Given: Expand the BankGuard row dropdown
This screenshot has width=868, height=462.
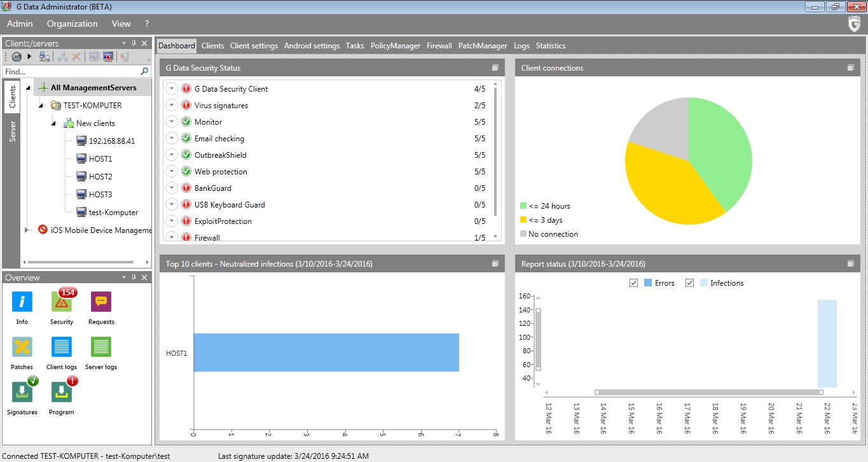Looking at the screenshot, I should (x=172, y=188).
